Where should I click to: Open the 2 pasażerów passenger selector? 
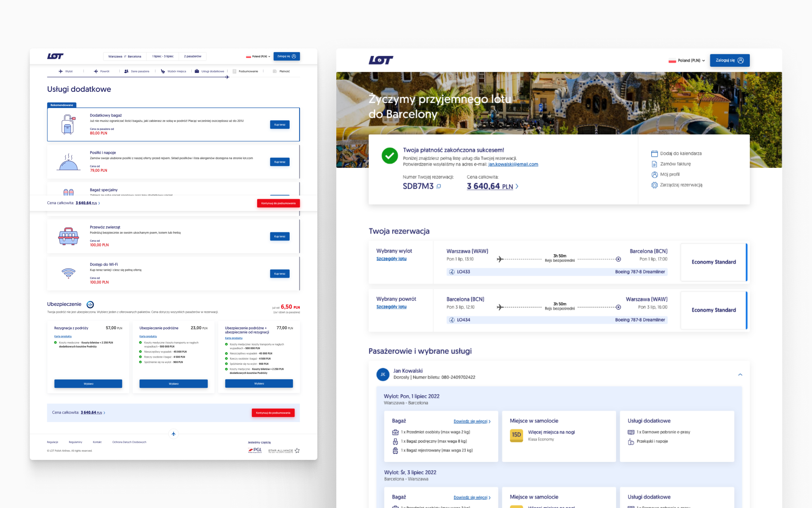(193, 57)
